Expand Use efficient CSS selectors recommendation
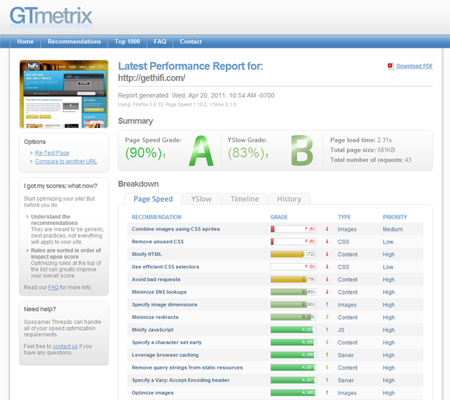 click(x=165, y=267)
